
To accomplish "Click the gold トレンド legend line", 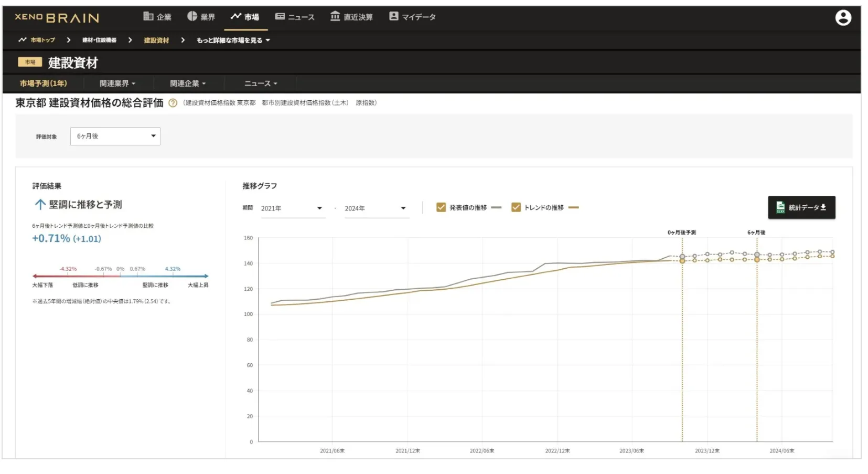I will pyautogui.click(x=573, y=207).
